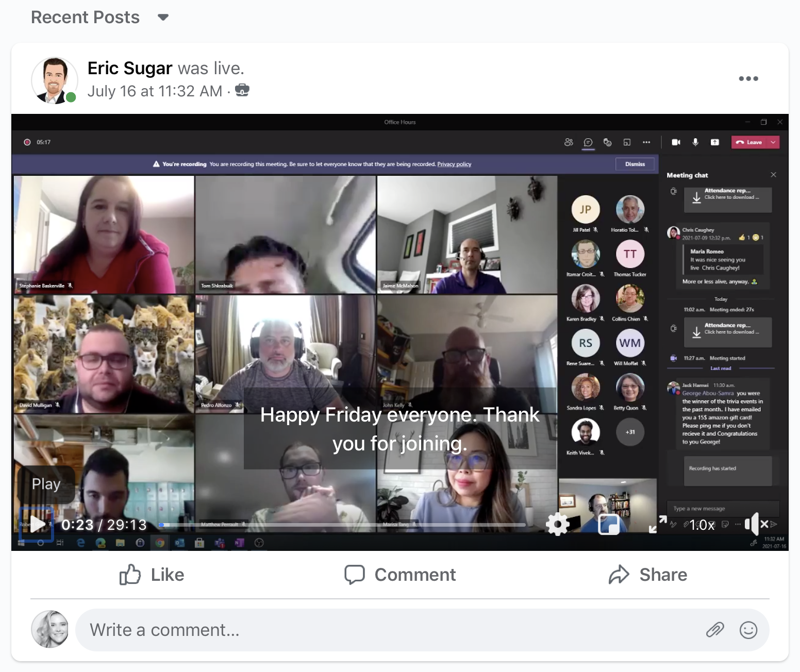Click the 0:23 / 29:13 time display
800x672 pixels.
104,525
